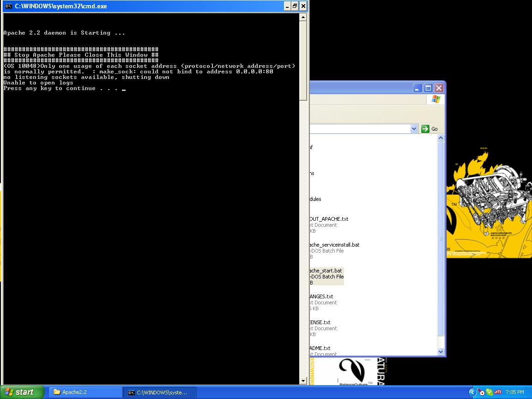Maximize the Apache2.2 folder window

click(x=428, y=88)
